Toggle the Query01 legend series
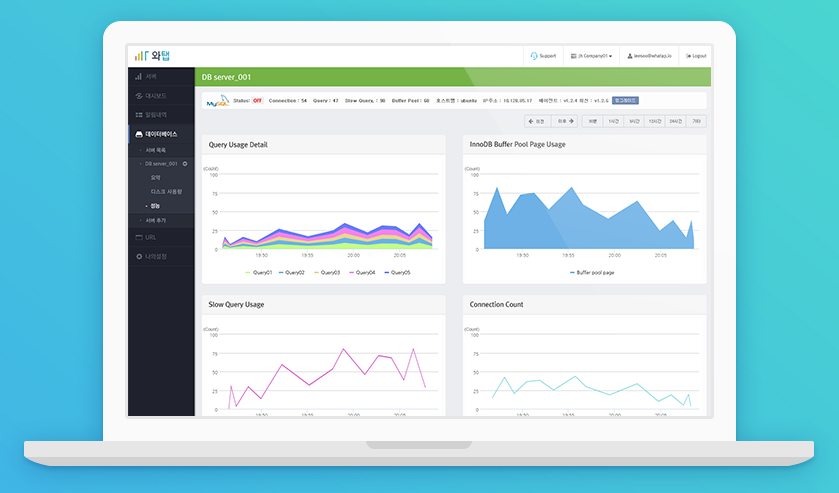 (258, 272)
